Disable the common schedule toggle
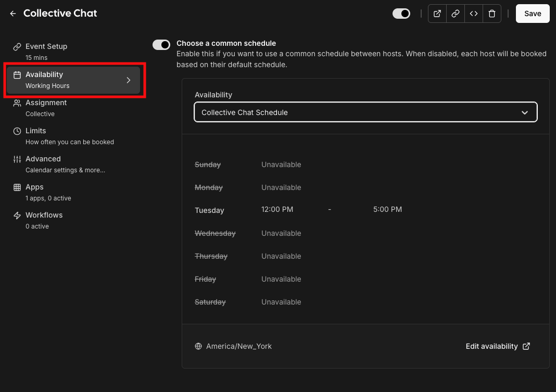The width and height of the screenshot is (556, 392). pos(161,45)
